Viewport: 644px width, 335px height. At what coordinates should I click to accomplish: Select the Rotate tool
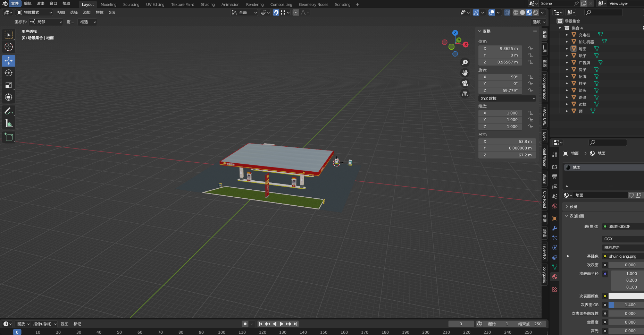pyautogui.click(x=9, y=73)
